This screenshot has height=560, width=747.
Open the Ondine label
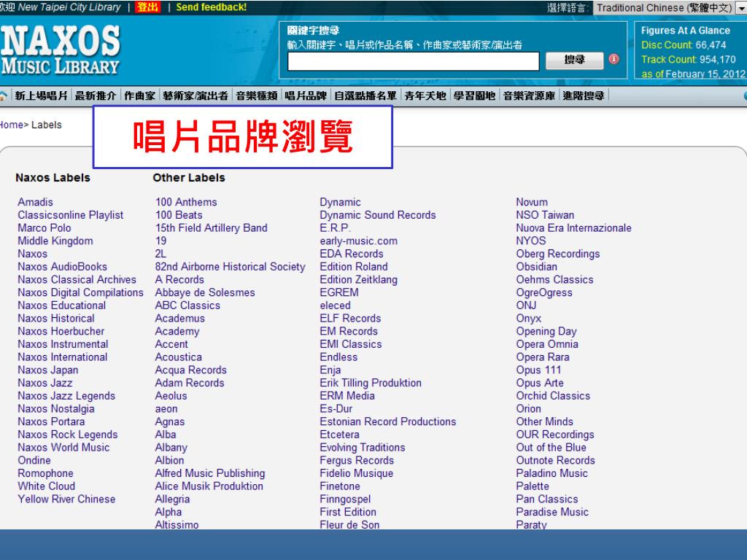[34, 460]
